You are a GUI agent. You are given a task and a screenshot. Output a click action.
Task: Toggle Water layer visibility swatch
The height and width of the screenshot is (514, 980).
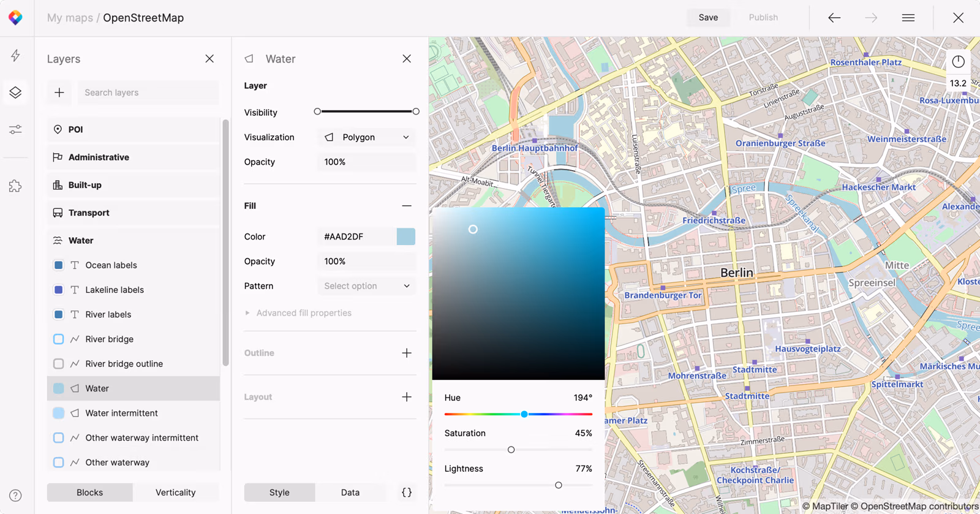pos(58,388)
